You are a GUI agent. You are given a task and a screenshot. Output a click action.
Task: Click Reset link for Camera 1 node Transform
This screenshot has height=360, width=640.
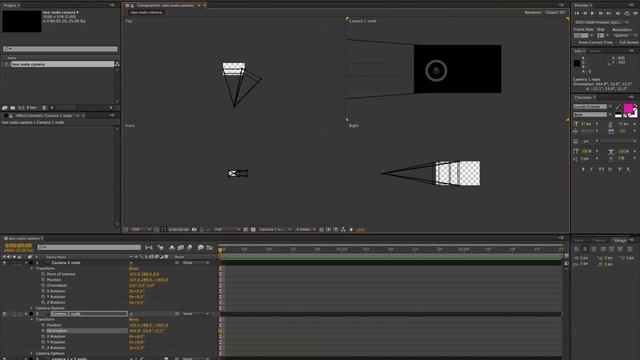pos(134,320)
